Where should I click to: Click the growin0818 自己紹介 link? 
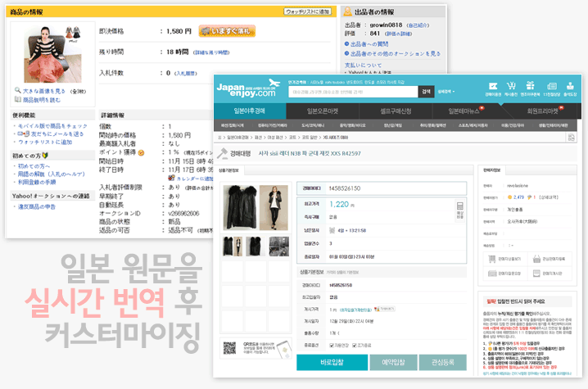[418, 25]
